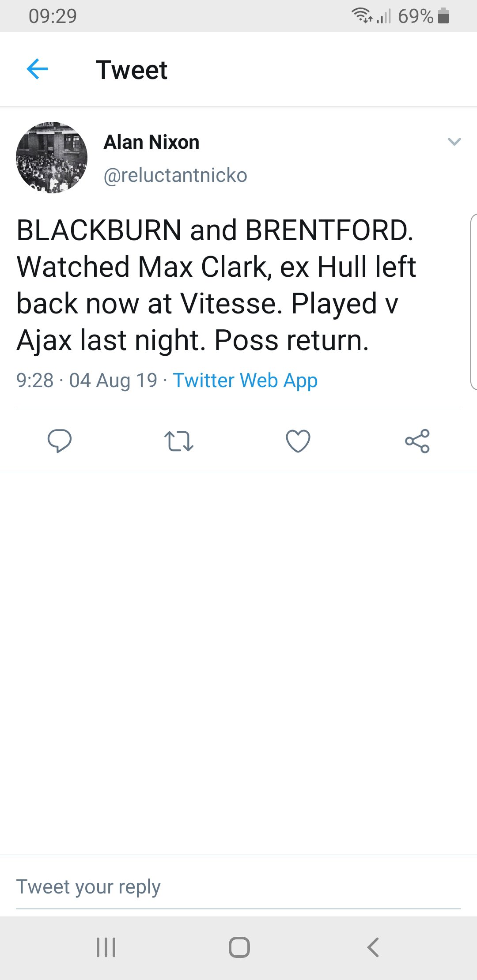Tap the Alan Nixon display name
Viewport: 477px width, 980px height.
151,142
